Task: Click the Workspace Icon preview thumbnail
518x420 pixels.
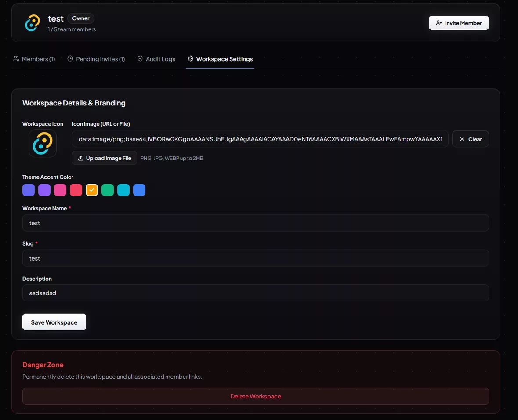Action: click(43, 143)
